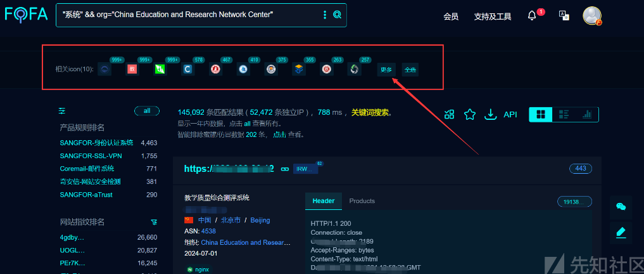Toggle the all data pill

click(x=147, y=110)
